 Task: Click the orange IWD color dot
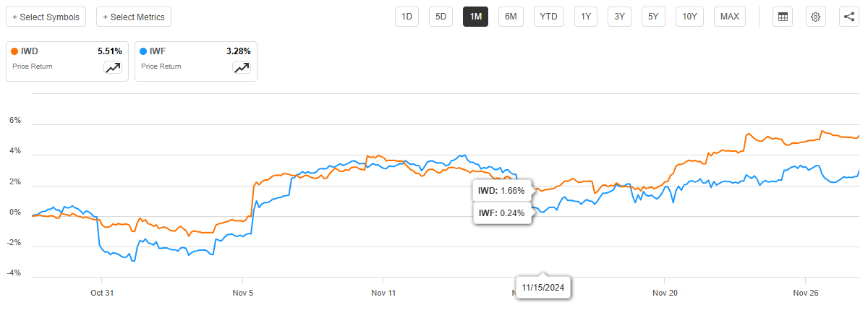pyautogui.click(x=15, y=51)
